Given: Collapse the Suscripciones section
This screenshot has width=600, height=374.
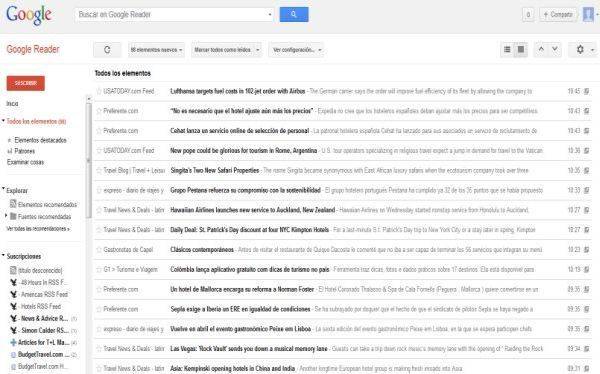Looking at the screenshot, I should point(3,255).
